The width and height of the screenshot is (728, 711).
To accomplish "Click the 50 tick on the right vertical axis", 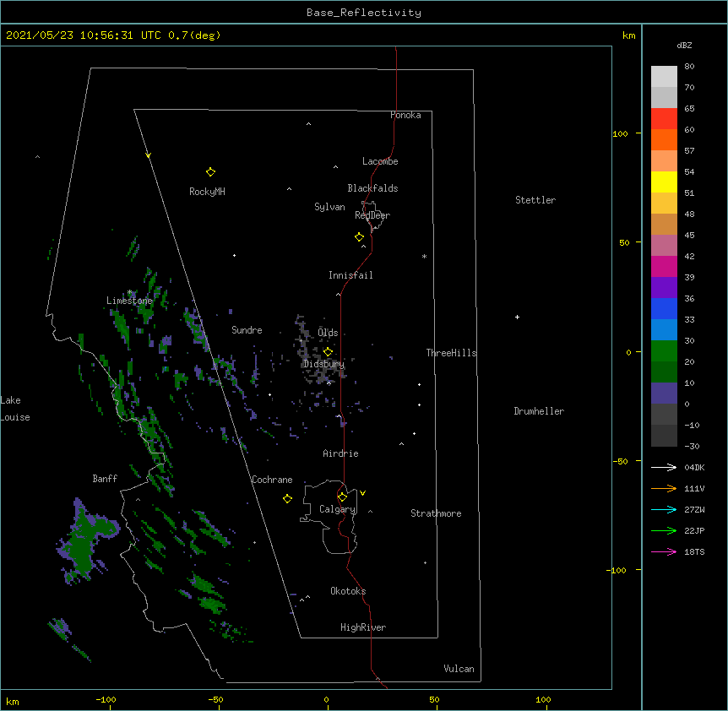I will (624, 242).
